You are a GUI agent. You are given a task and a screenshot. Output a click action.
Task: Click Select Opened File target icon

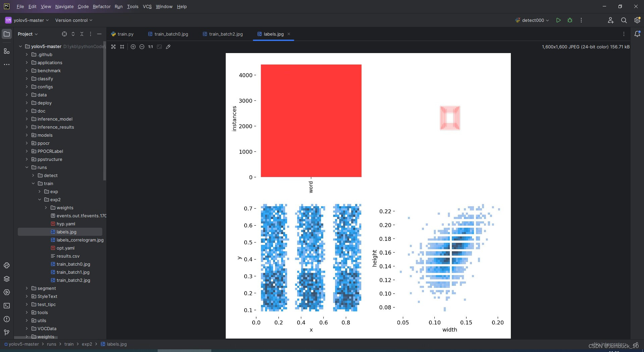click(64, 34)
